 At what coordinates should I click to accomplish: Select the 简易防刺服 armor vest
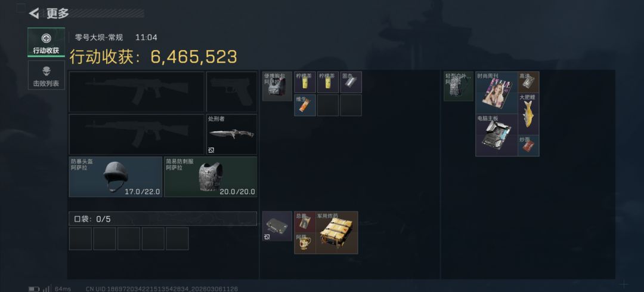pos(210,177)
